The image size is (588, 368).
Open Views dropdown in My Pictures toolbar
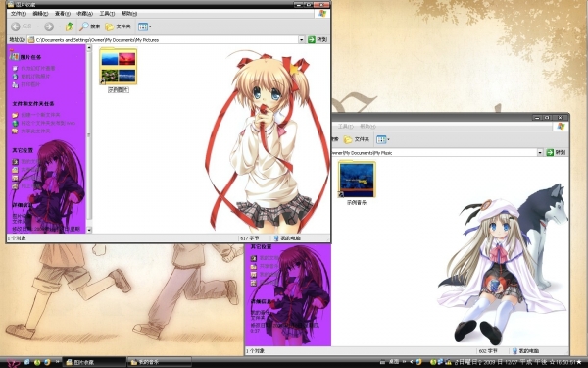pos(144,26)
